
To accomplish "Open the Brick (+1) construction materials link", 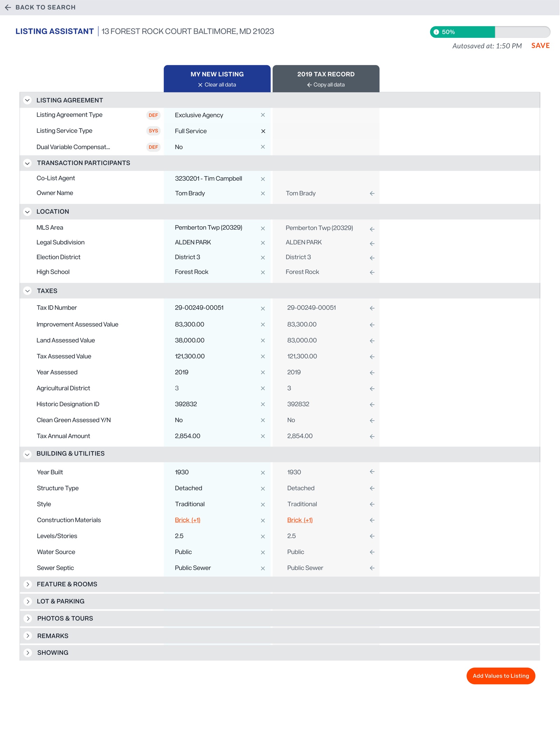I will 188,520.
